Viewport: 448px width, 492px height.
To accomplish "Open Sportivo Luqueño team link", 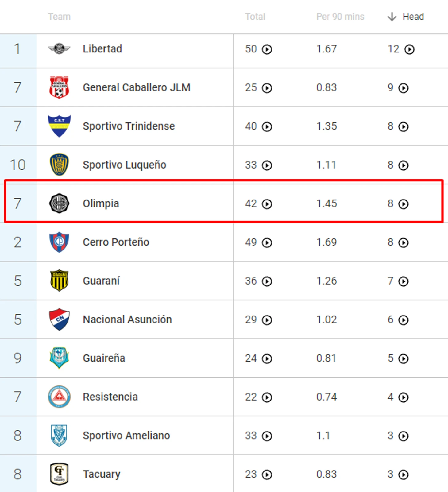I will click(x=125, y=165).
